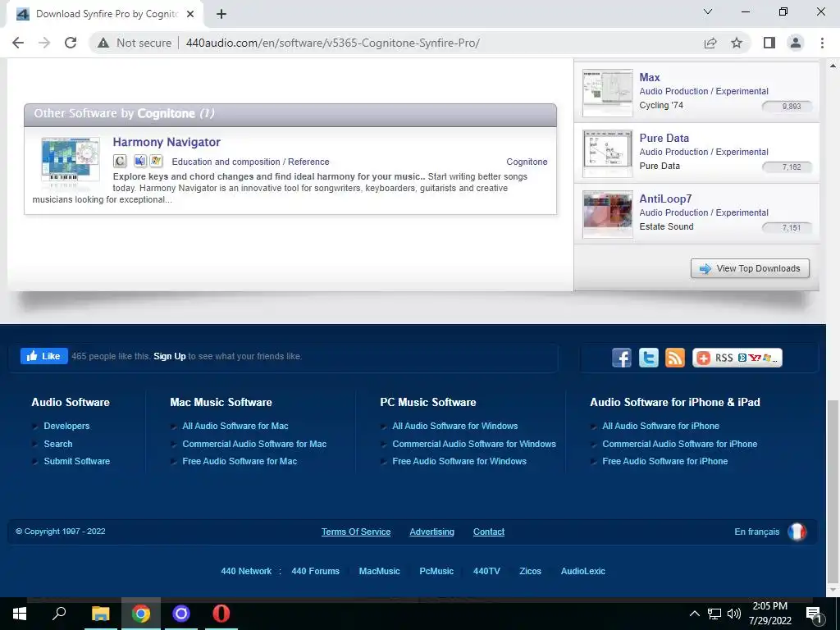Image resolution: width=840 pixels, height=630 pixels.
Task: Open Chrome tab search dropdown arrow
Action: tap(708, 11)
